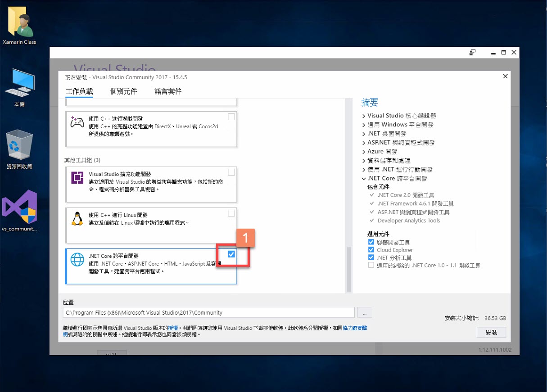Open the 個別元件 tab
Viewport: 547px width, 392px height.
coord(123,91)
